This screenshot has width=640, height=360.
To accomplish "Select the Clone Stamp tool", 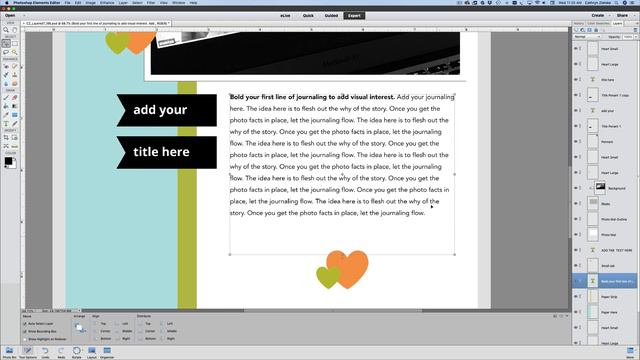I will 15,75.
